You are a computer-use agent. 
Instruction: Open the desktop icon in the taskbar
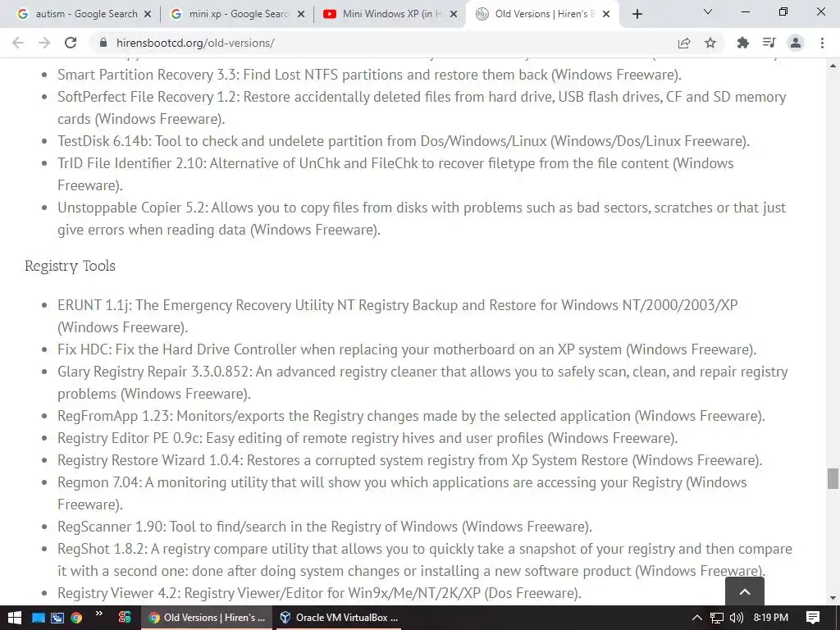(x=38, y=618)
